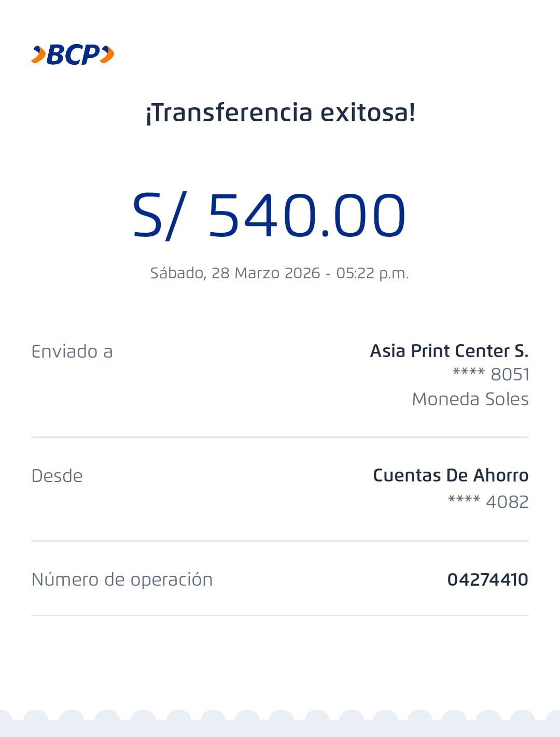The width and height of the screenshot is (560, 737).
Task: Click the 'Enviado a' label
Action: [72, 351]
